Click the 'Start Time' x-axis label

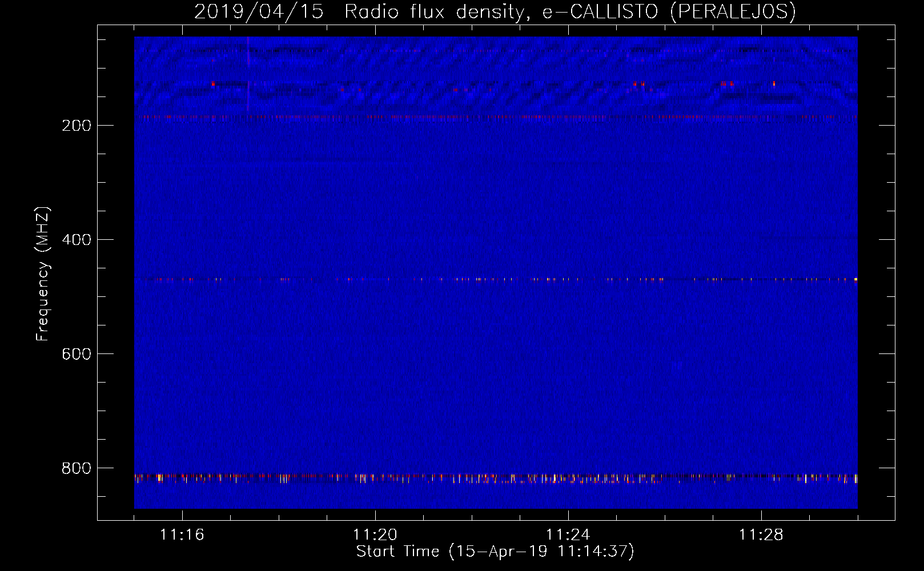click(495, 552)
